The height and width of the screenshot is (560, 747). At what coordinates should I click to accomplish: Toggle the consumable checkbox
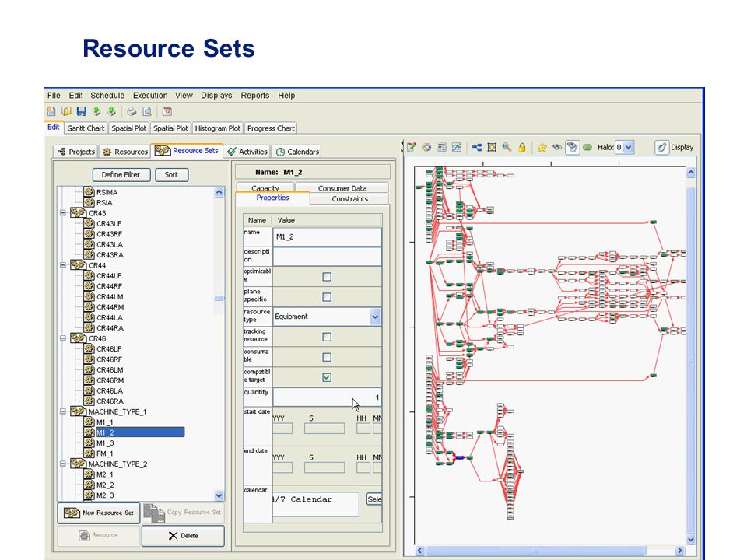[x=327, y=357]
